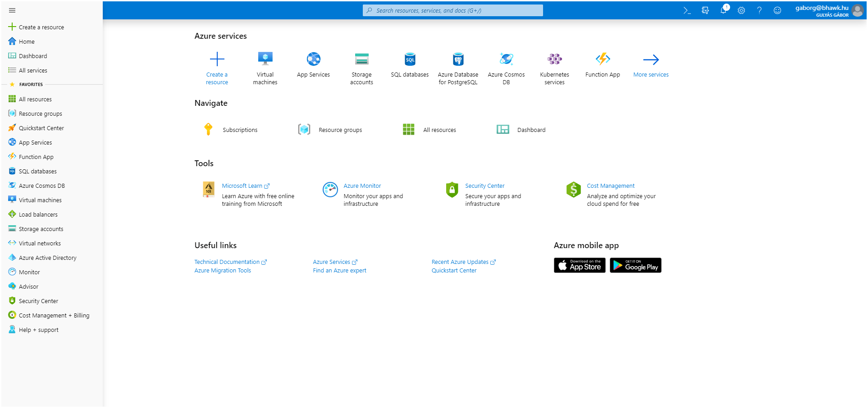Click the Create a resource plus icon tile

[x=217, y=59]
